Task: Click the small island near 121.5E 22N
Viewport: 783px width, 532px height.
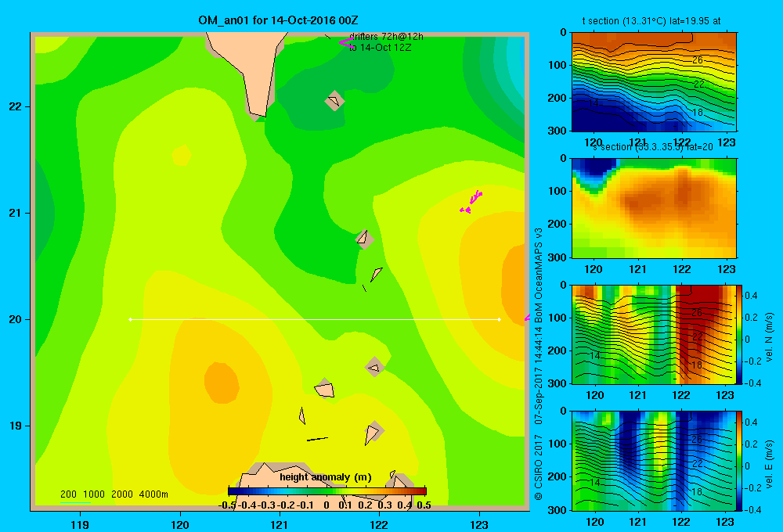Action: pyautogui.click(x=334, y=101)
